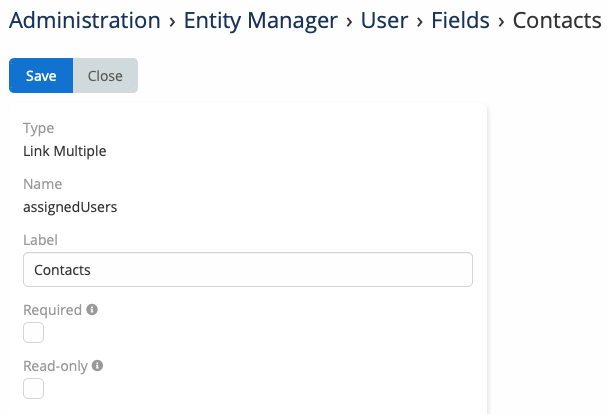Click the Label field heading
The image size is (607, 414).
tap(40, 240)
